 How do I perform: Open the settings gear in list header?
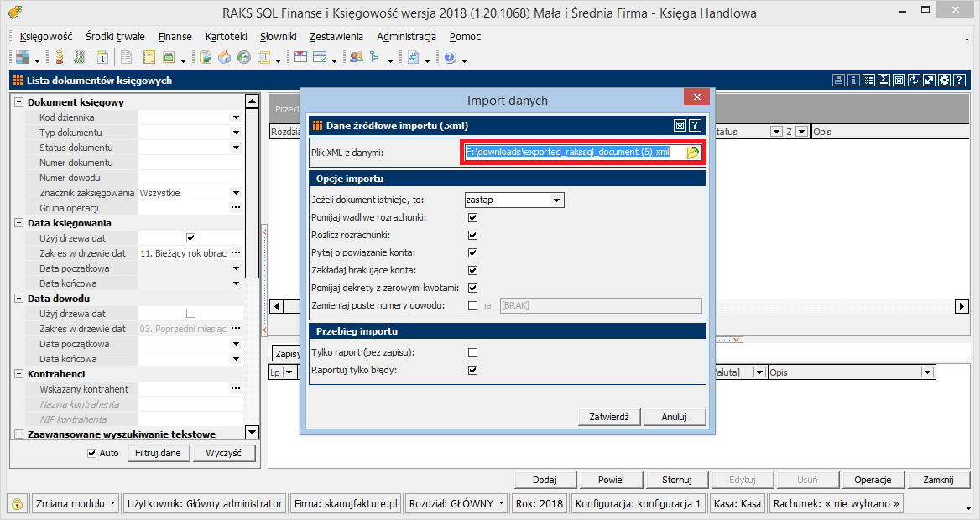tap(944, 81)
